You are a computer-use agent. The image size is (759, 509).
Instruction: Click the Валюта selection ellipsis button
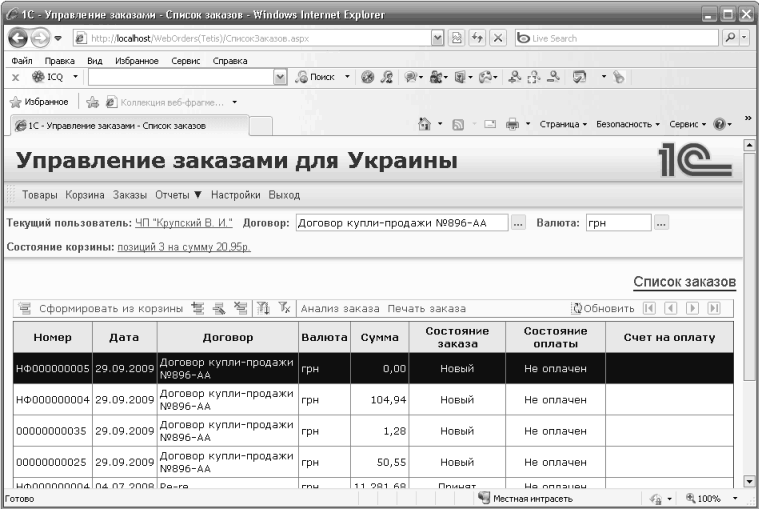(x=661, y=223)
